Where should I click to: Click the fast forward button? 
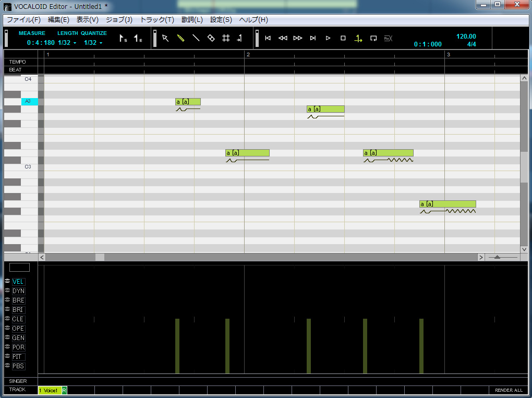(x=297, y=38)
